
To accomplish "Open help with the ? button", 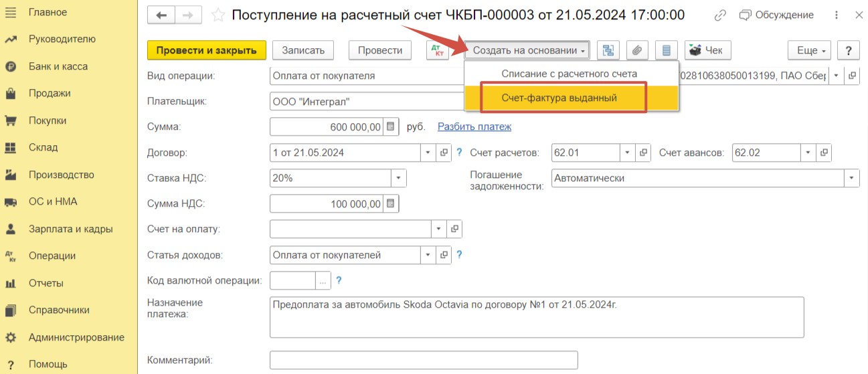I will pyautogui.click(x=848, y=50).
